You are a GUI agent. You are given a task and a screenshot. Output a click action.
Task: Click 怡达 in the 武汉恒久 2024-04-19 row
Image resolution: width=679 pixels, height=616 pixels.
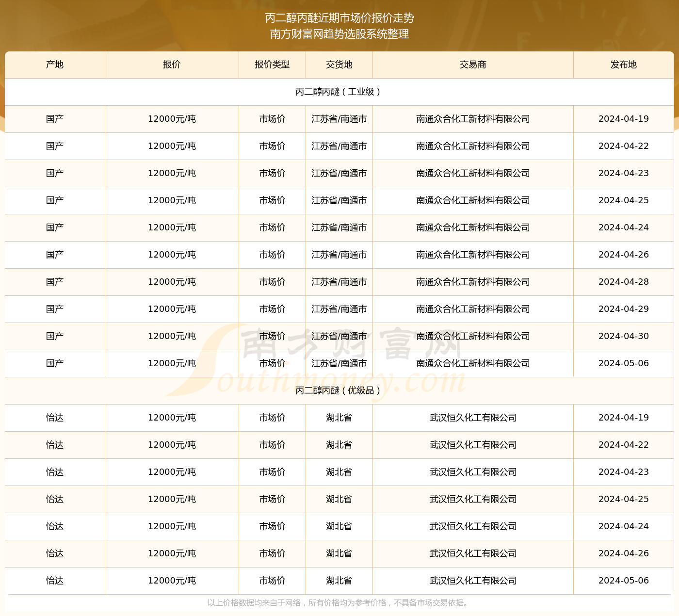[55, 418]
